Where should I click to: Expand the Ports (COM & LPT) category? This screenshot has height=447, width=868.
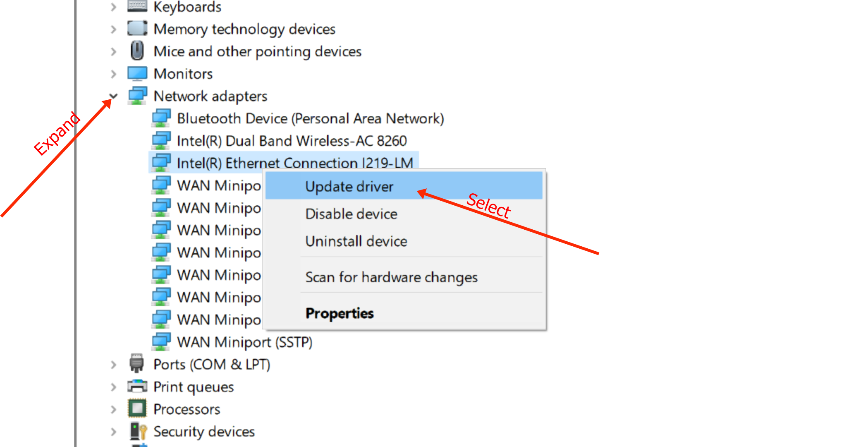click(113, 365)
